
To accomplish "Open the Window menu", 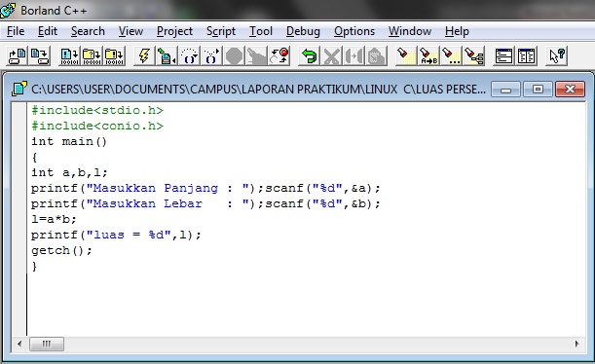I will (x=409, y=31).
